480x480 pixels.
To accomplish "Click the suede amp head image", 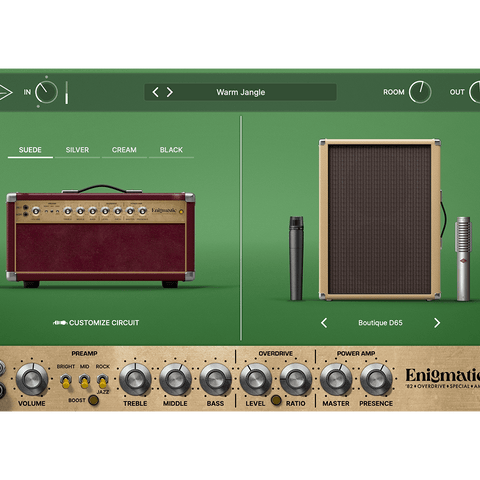I will click(x=101, y=237).
